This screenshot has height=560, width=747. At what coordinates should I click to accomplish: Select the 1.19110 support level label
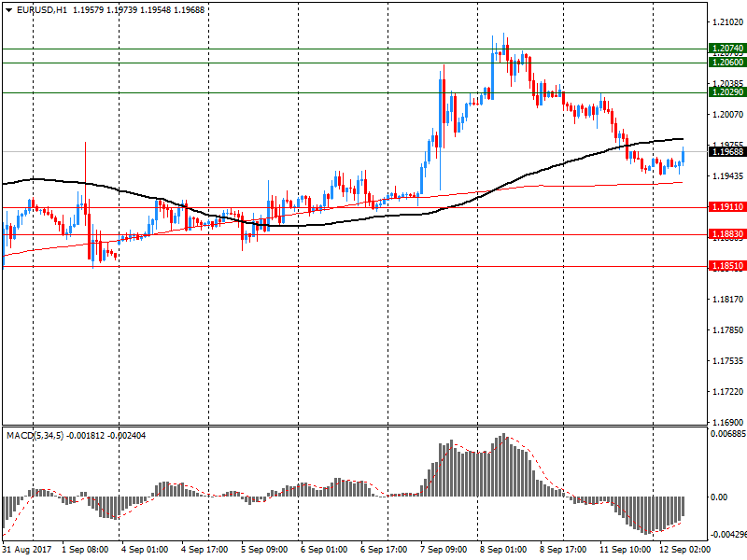[727, 207]
